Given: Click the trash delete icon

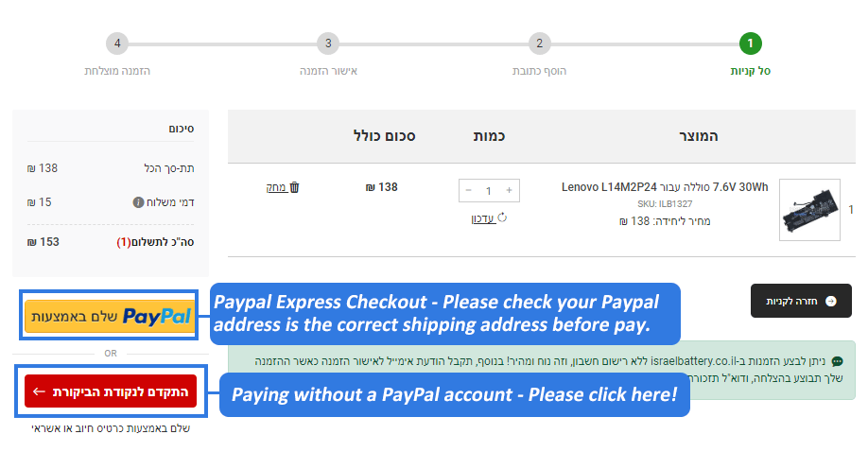Looking at the screenshot, I should point(294,187).
